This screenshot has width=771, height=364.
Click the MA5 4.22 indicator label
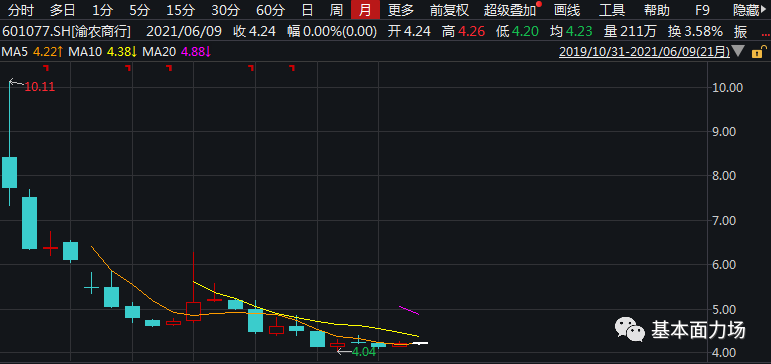(32, 51)
